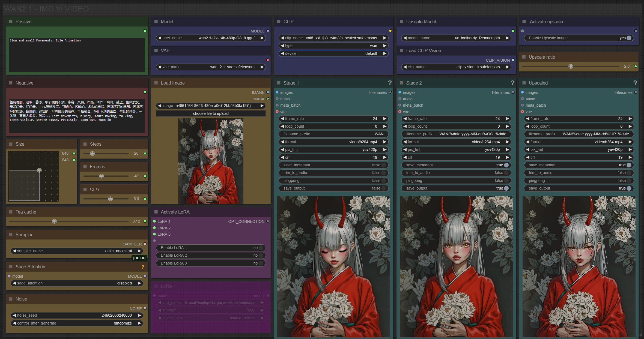Click choose file to upload button

(x=211, y=113)
